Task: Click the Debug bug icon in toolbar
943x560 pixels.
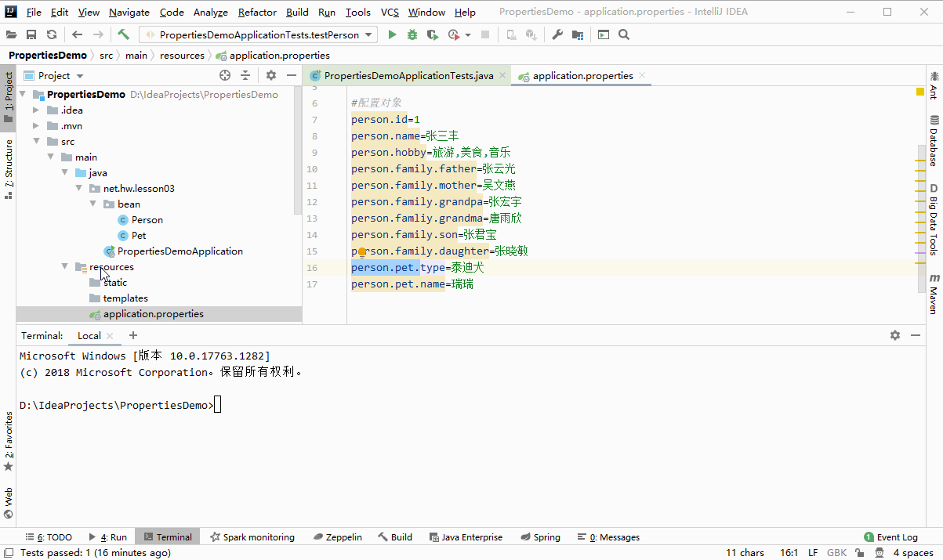Action: click(x=412, y=34)
